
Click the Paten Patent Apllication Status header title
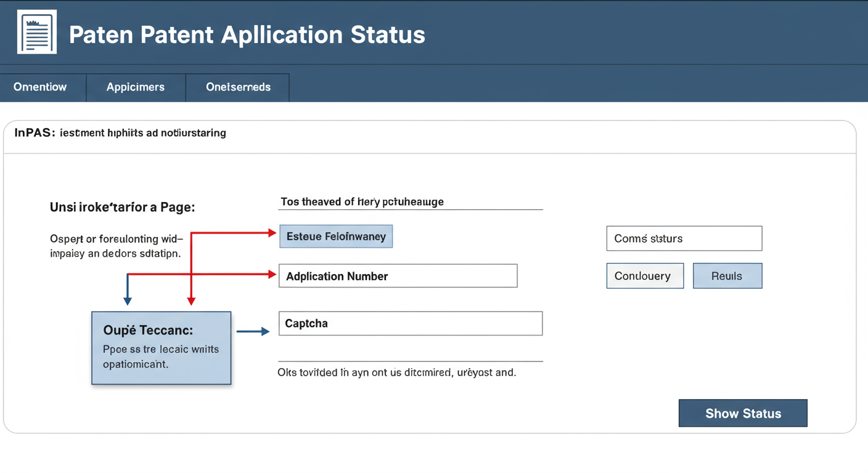click(x=247, y=35)
